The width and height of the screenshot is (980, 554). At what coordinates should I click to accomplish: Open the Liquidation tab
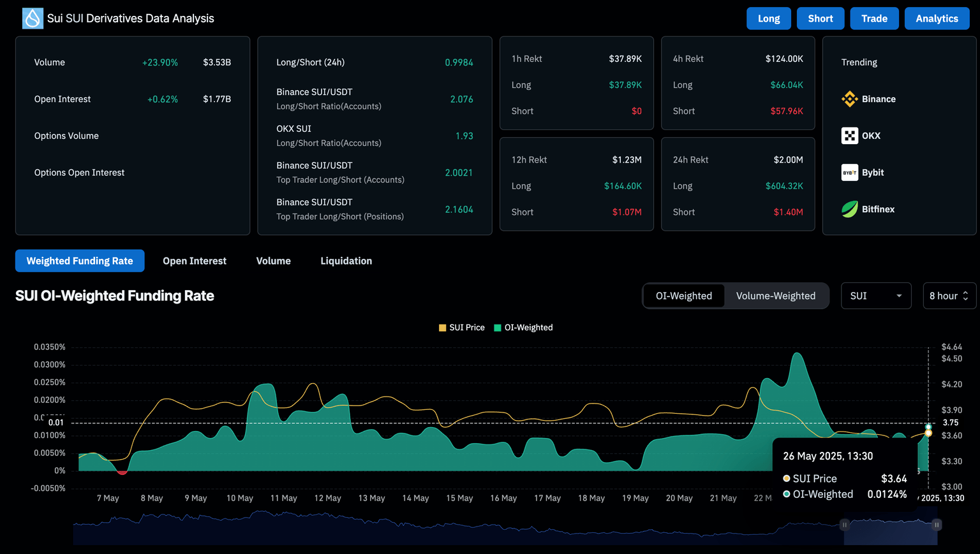click(346, 261)
